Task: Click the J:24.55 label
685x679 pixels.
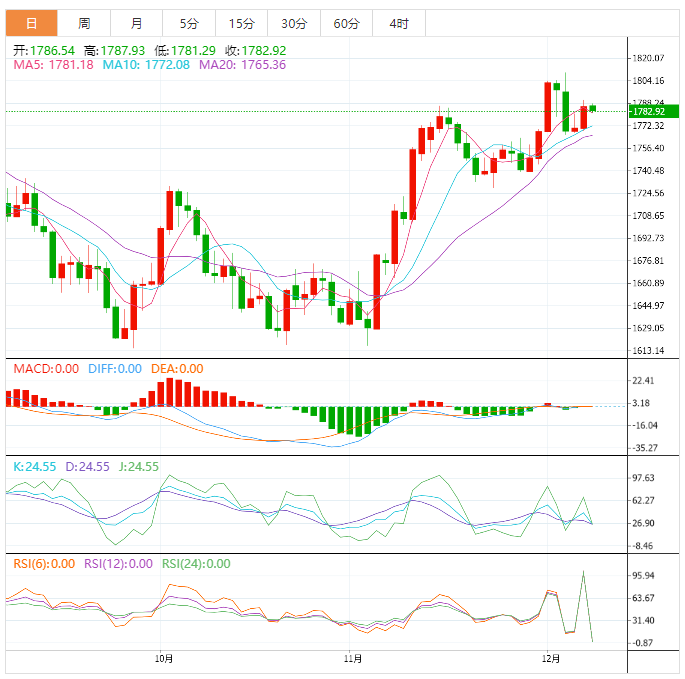Action: (x=138, y=467)
